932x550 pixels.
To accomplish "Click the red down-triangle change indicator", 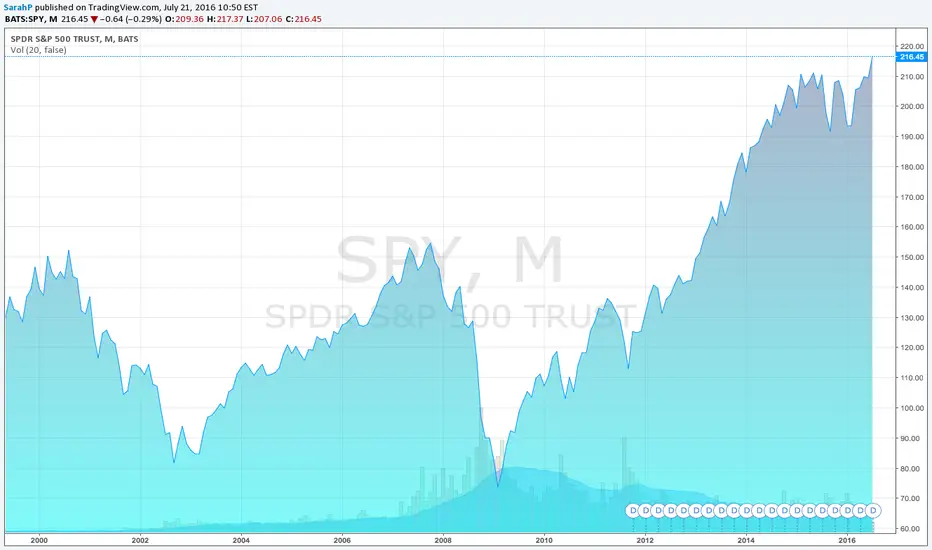I will 94,20.
